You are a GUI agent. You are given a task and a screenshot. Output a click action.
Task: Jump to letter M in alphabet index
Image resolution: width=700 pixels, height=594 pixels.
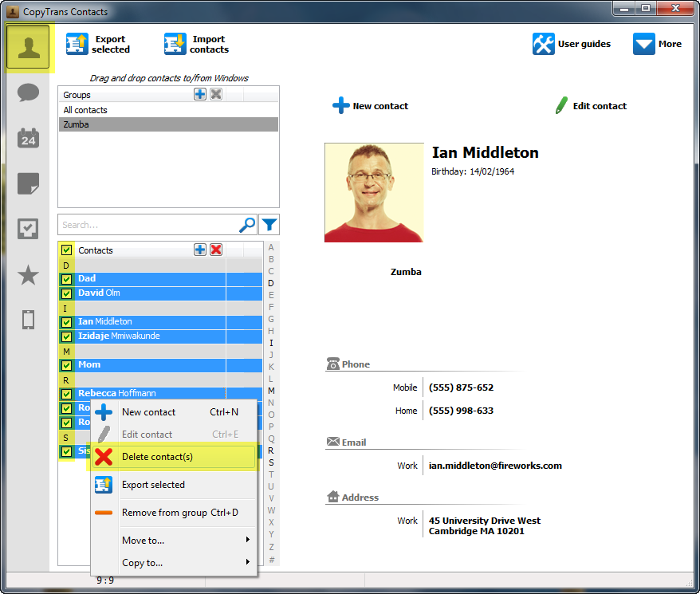(271, 391)
